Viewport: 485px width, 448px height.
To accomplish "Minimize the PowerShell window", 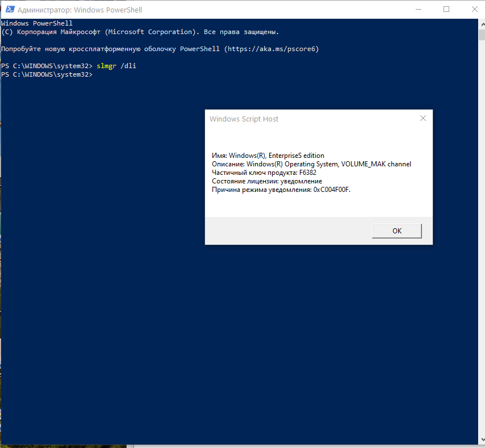I will [419, 9].
